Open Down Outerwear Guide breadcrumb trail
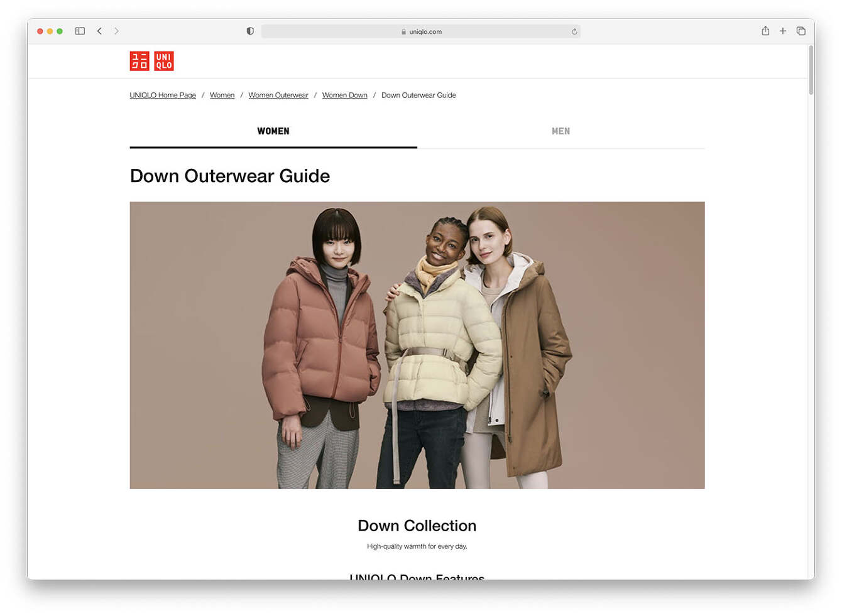The height and width of the screenshot is (616, 842). pos(418,95)
